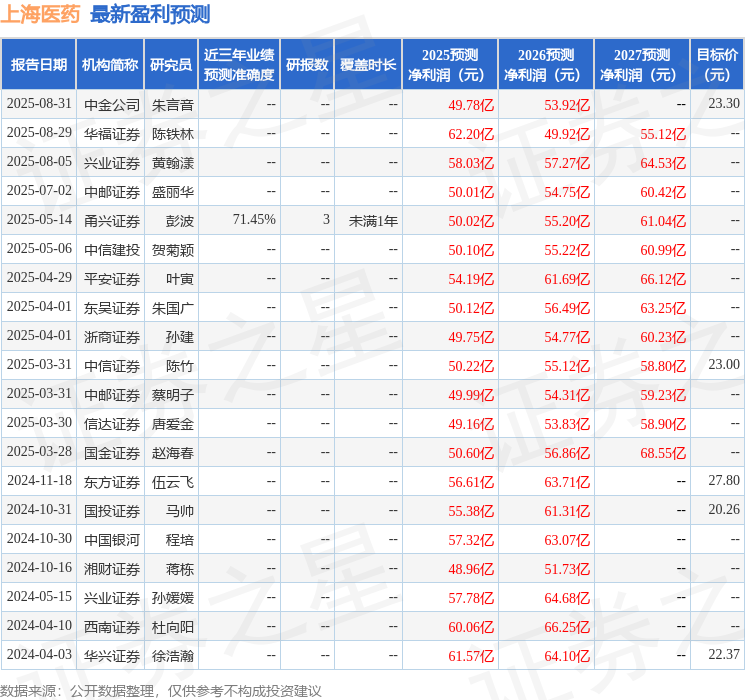Select analyst name 彭波

180,221
